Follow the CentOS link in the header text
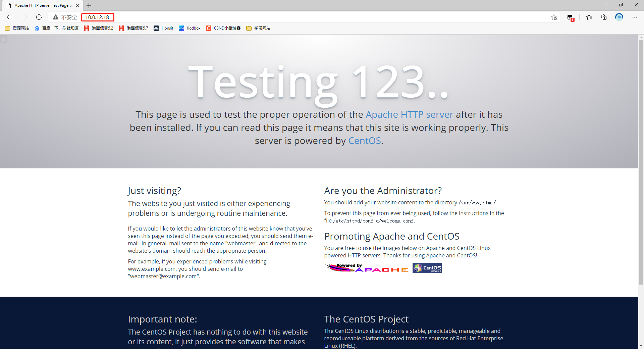The width and height of the screenshot is (644, 349). click(365, 141)
